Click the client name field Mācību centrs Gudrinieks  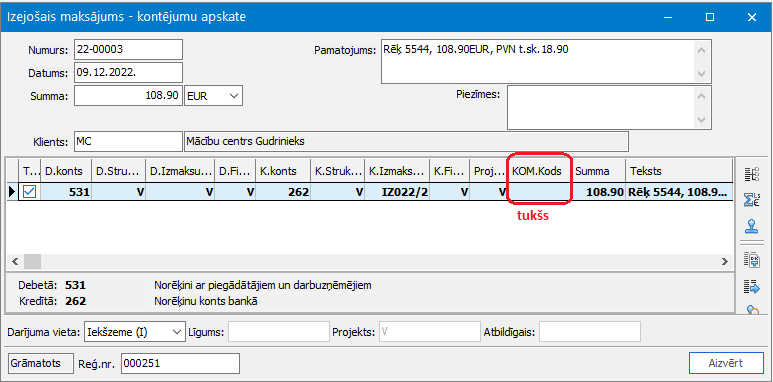click(x=406, y=141)
